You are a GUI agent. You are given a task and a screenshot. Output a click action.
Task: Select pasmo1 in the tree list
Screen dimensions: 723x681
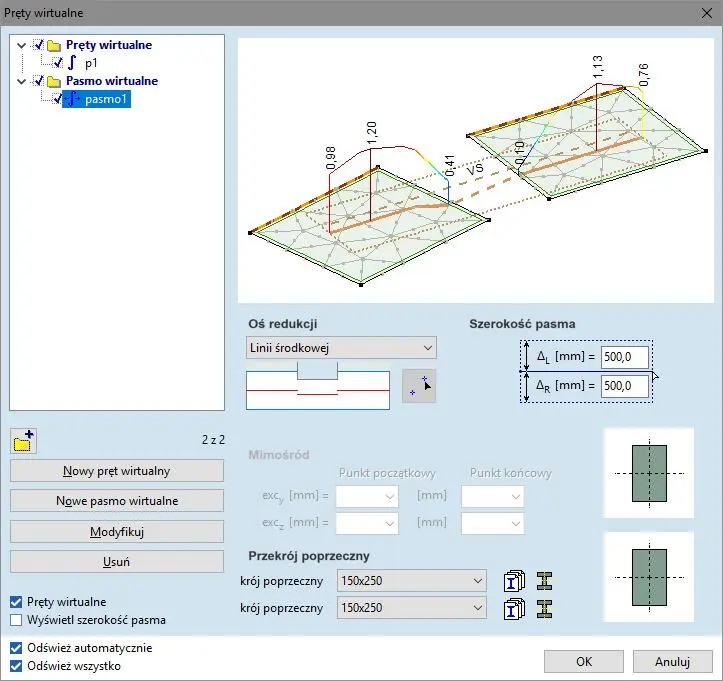click(x=106, y=99)
